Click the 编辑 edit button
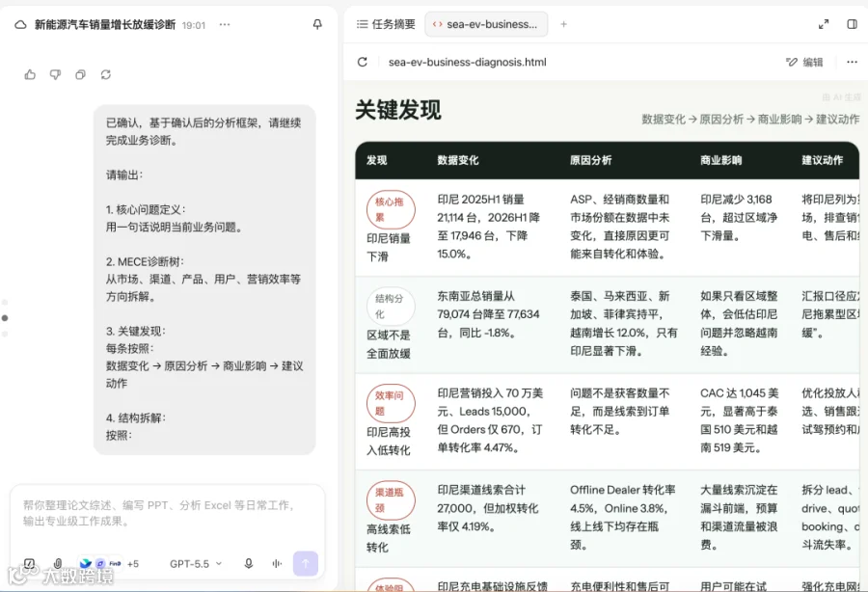Screen dimensions: 868x592 (805, 62)
